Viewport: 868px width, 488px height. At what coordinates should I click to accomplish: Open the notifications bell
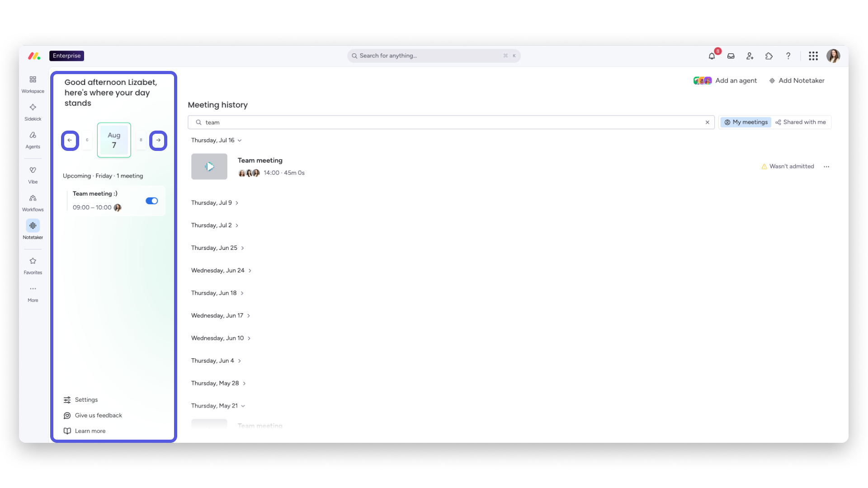712,56
